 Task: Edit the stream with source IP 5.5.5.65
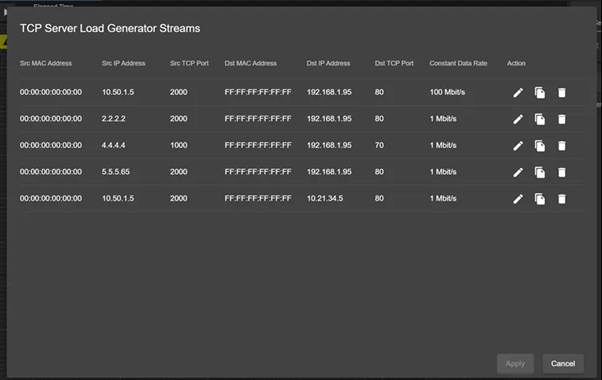click(518, 172)
